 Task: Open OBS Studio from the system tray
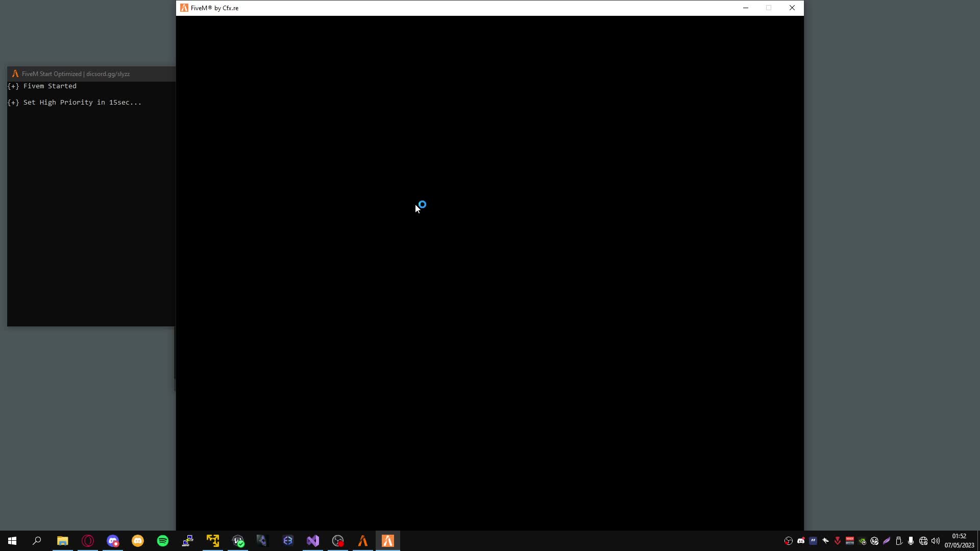pyautogui.click(x=789, y=541)
